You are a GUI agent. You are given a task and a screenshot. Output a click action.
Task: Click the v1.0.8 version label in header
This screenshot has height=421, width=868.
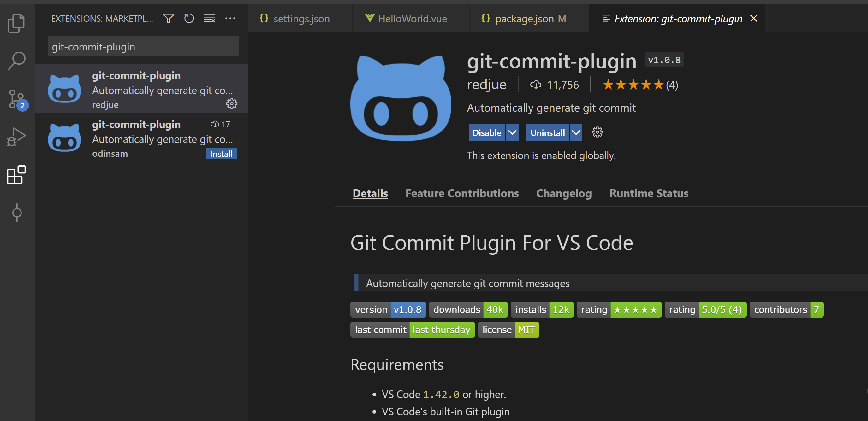(x=664, y=60)
